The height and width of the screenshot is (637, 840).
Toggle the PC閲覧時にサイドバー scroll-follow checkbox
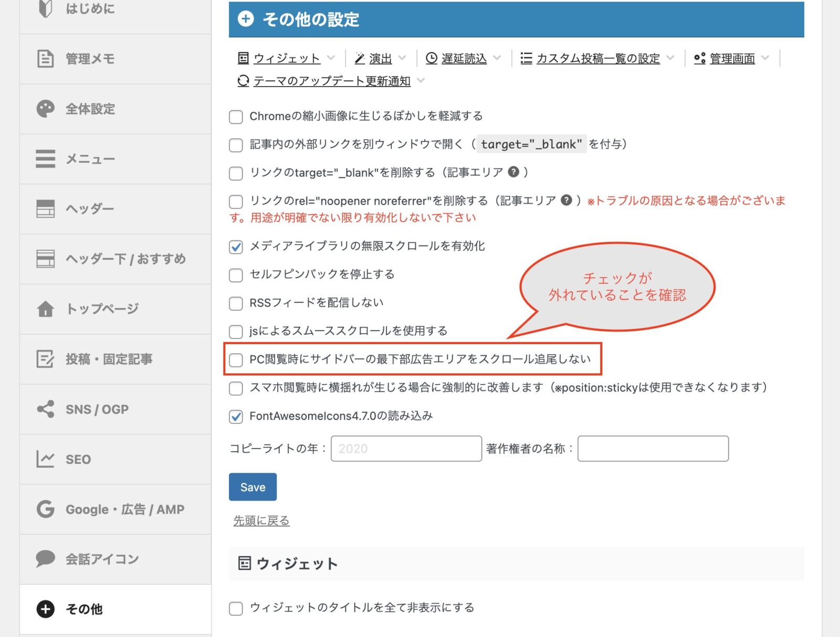pyautogui.click(x=236, y=359)
